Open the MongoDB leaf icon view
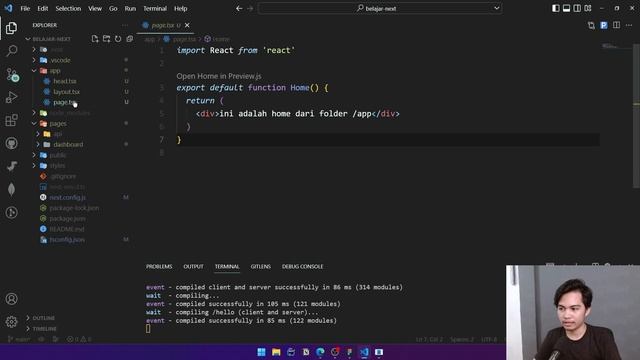Viewport: 640px width, 360px height. pyautogui.click(x=11, y=189)
